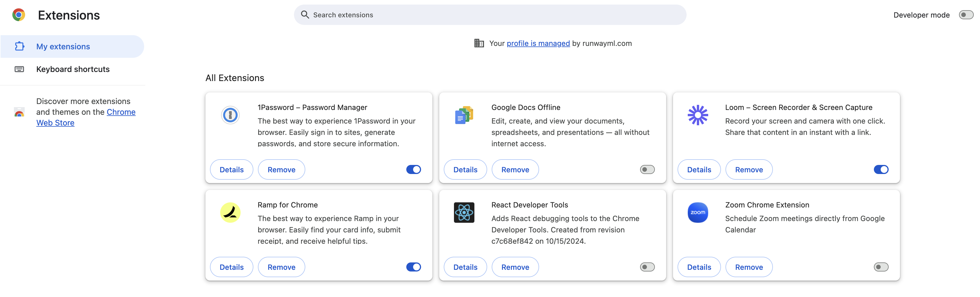Click the Loom extension icon
This screenshot has width=980, height=297.
(698, 115)
